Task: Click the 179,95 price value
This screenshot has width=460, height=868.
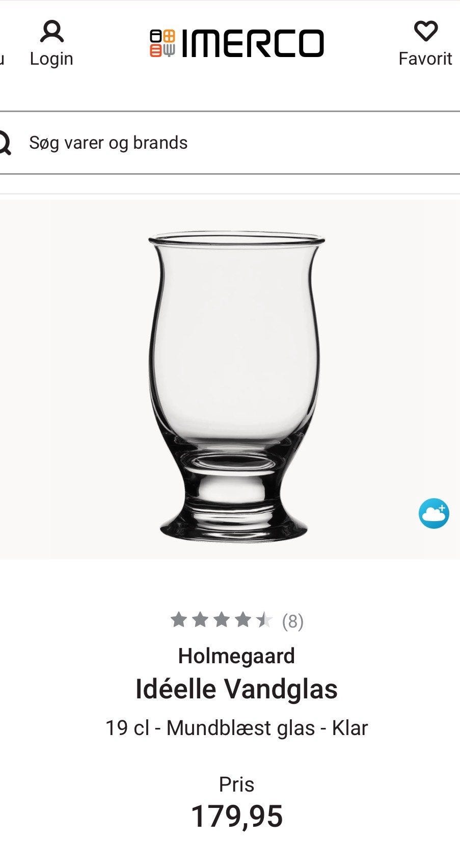Action: [x=237, y=817]
